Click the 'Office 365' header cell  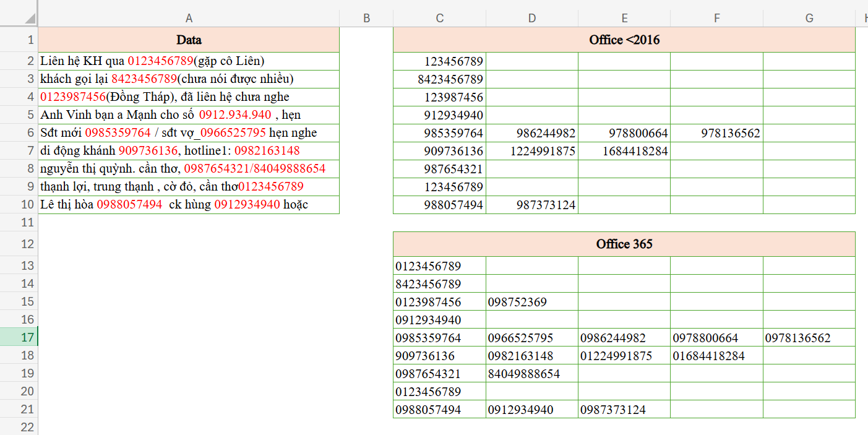624,244
